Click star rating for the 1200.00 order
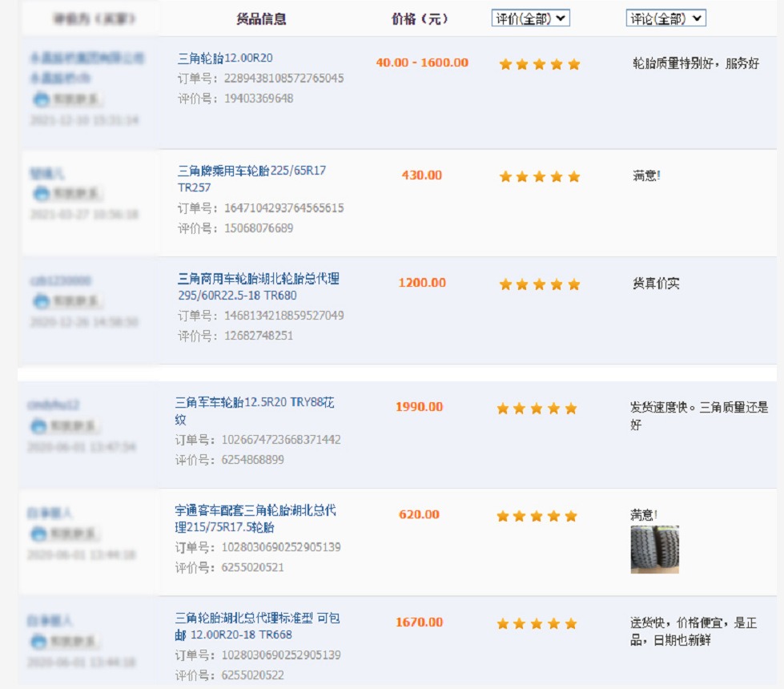The height and width of the screenshot is (689, 784). [x=539, y=284]
